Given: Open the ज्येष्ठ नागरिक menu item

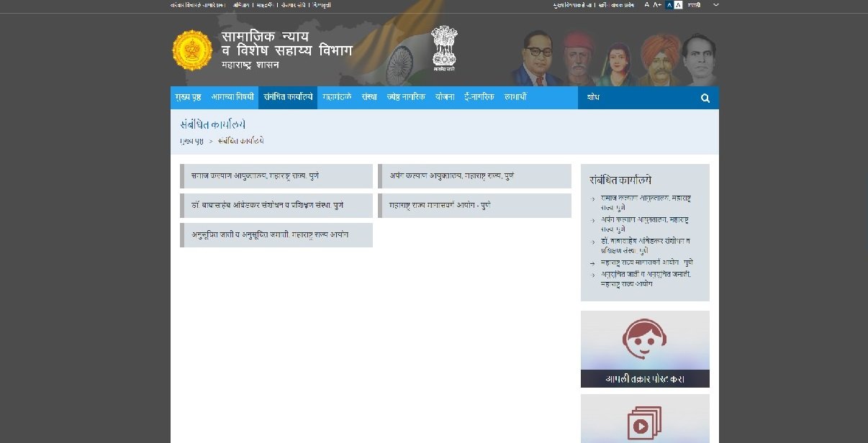Looking at the screenshot, I should [x=406, y=97].
